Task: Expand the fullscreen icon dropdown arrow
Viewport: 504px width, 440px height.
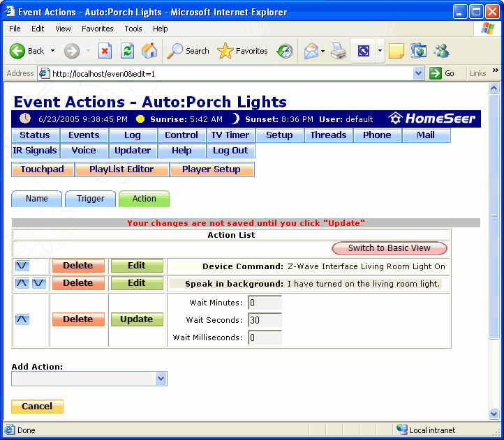Action: pyautogui.click(x=380, y=51)
